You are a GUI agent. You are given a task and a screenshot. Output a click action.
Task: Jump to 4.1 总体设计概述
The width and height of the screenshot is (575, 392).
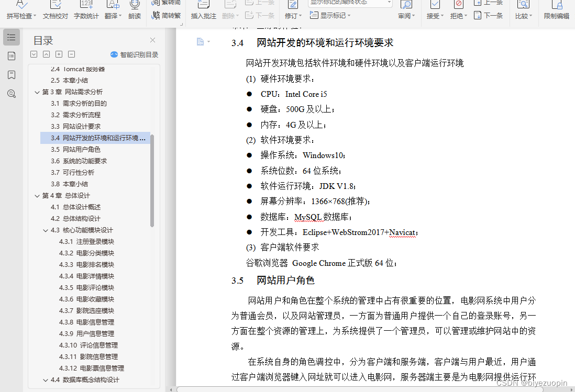[75, 207]
